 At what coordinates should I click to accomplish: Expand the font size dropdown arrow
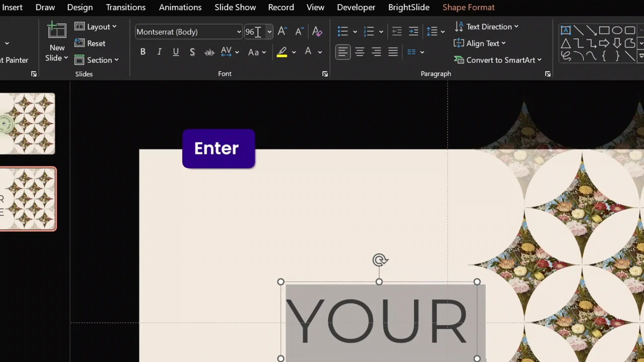click(269, 32)
